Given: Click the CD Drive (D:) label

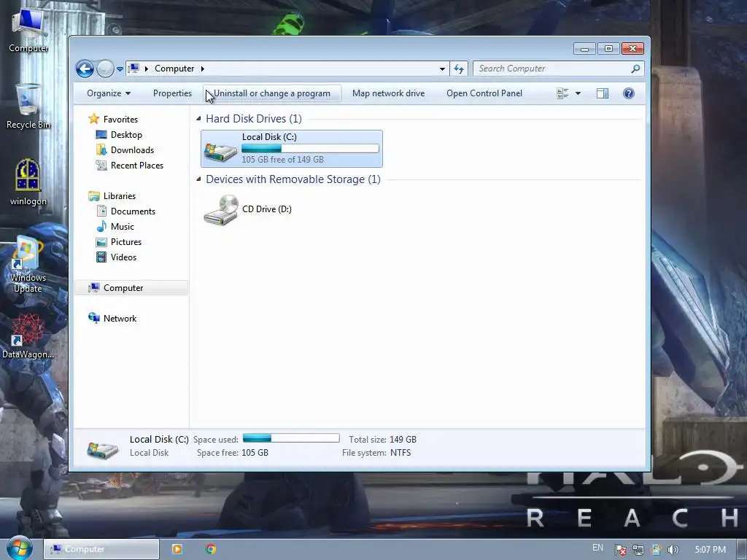Looking at the screenshot, I should [x=267, y=209].
